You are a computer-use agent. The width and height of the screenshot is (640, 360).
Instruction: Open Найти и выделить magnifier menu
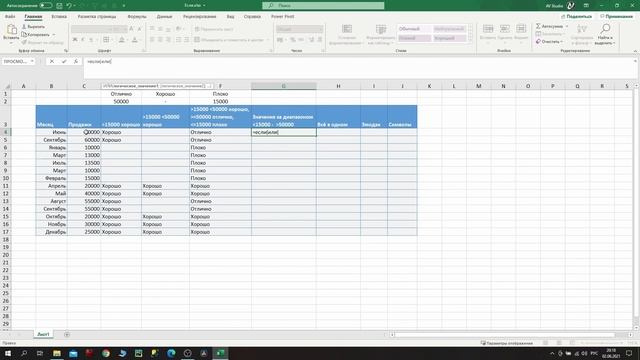click(605, 34)
